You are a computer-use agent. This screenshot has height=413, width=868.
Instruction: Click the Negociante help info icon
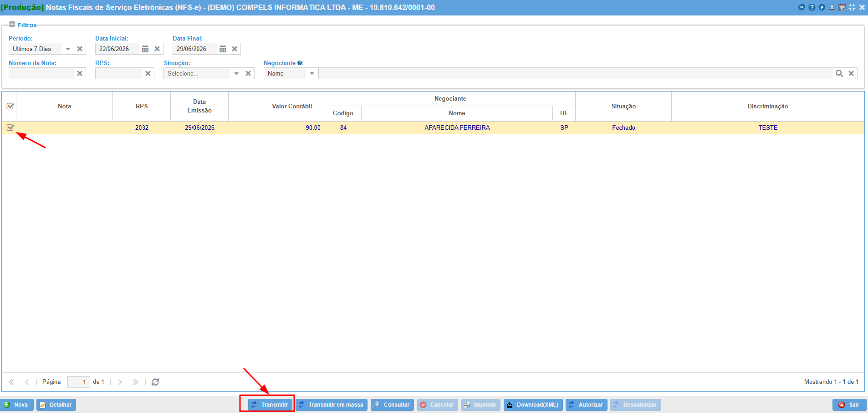(300, 63)
